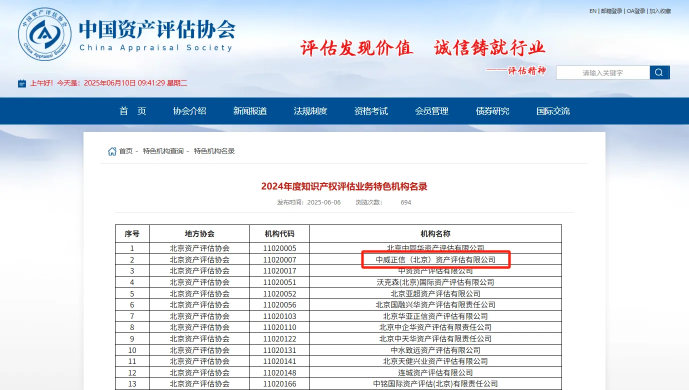Click 北京国融兴华资产评估有限责任公司 in the table
This screenshot has height=390, width=689.
(x=435, y=305)
